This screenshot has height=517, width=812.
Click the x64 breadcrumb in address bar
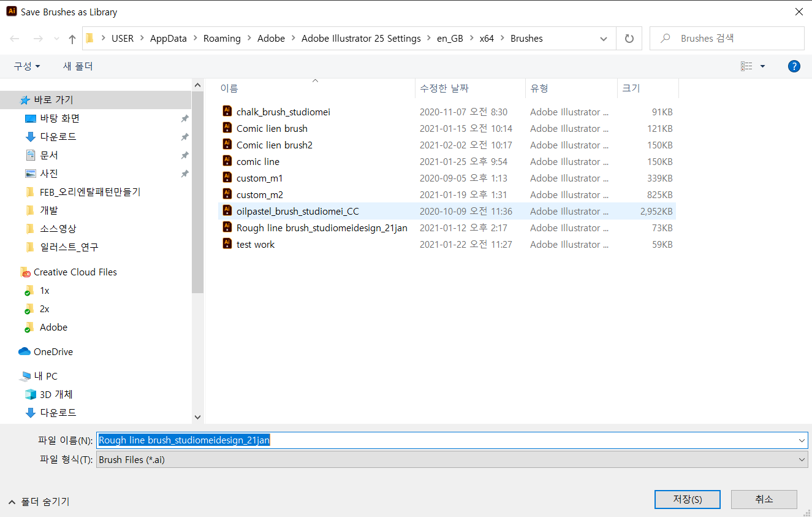coord(487,39)
